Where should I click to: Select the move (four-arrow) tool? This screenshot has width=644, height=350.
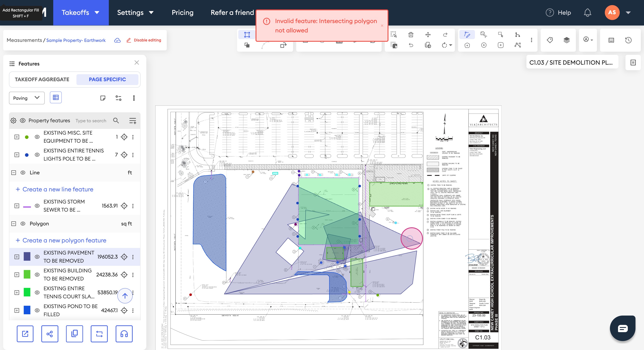click(x=428, y=35)
